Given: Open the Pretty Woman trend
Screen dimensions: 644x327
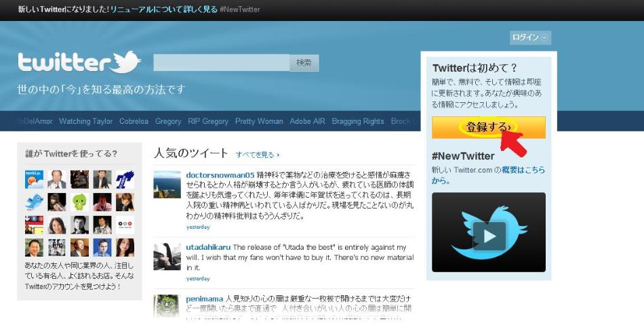Looking at the screenshot, I should 259,121.
